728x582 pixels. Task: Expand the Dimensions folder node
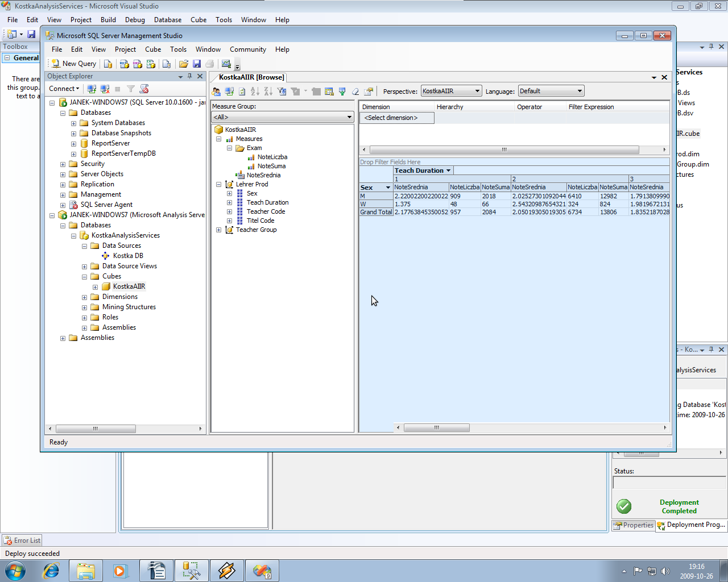(x=84, y=297)
